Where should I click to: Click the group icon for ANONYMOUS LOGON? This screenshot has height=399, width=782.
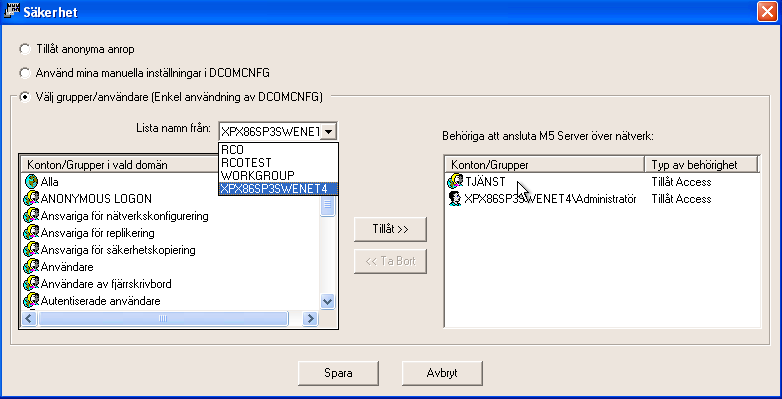[x=31, y=199]
